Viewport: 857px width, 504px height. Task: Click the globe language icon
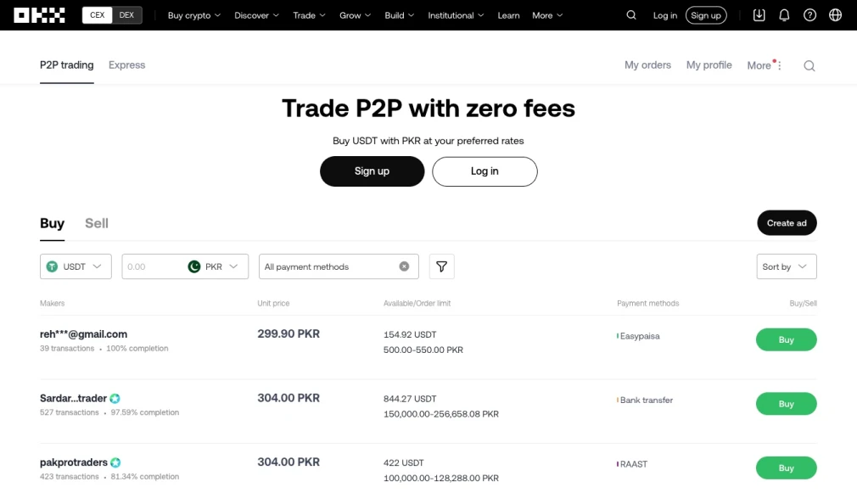[835, 15]
